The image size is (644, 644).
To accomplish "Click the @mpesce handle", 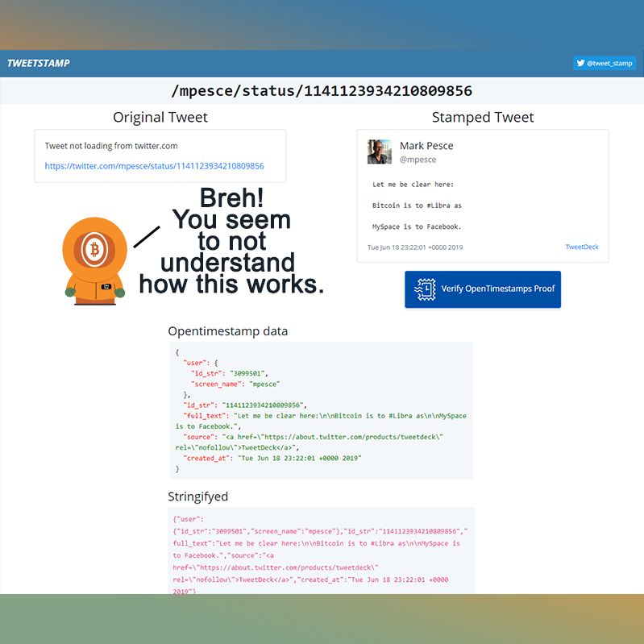I will point(418,160).
